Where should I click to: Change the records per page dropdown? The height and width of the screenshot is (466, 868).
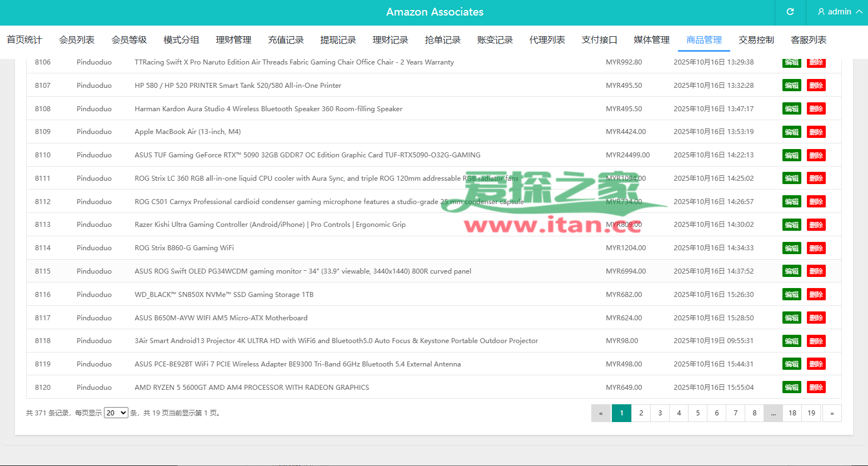116,413
